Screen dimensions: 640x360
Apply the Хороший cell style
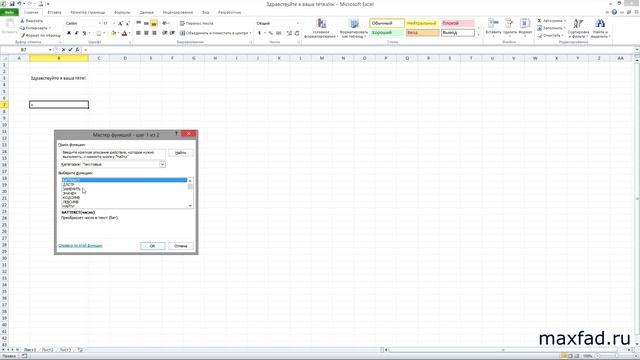point(387,33)
